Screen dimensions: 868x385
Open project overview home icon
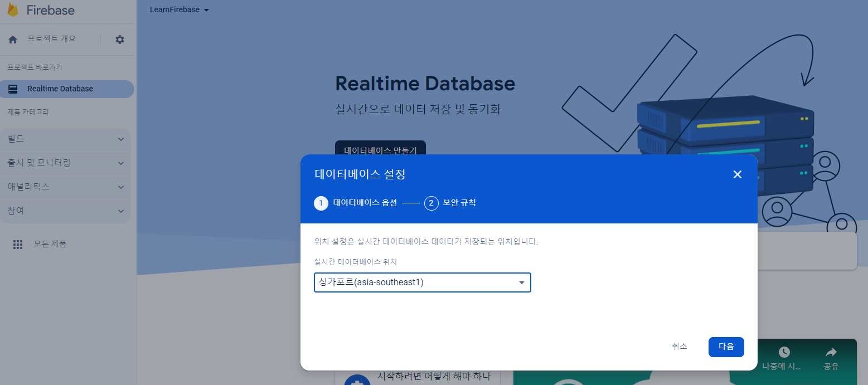pyautogui.click(x=13, y=40)
